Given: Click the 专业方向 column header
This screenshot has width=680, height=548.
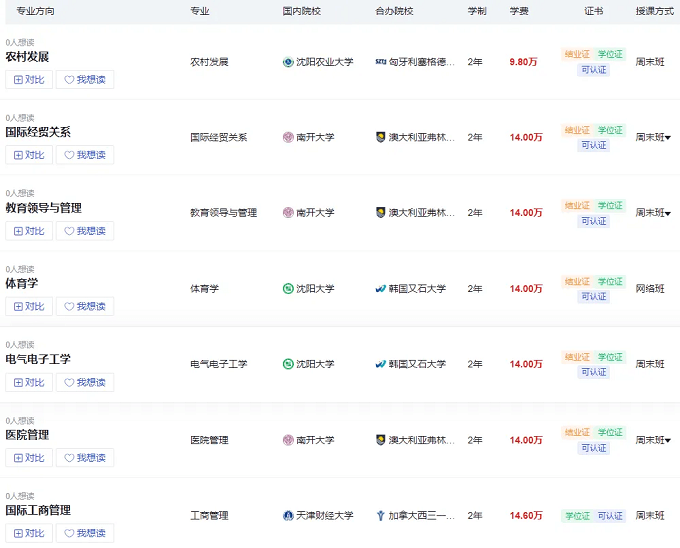Looking at the screenshot, I should tap(35, 11).
